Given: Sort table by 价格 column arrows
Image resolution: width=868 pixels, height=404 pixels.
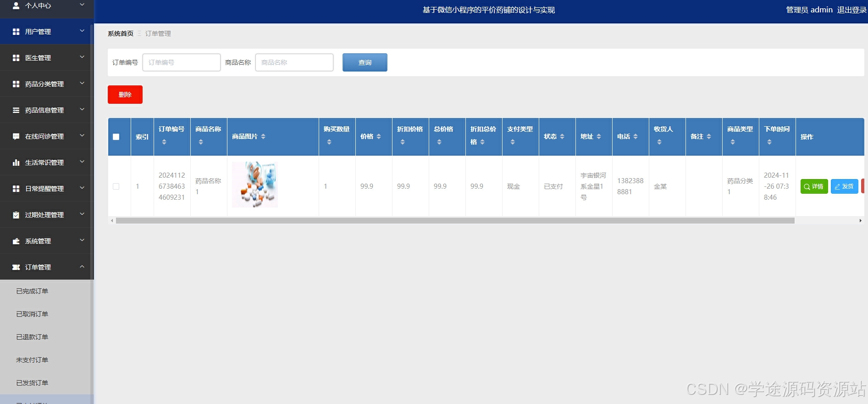Looking at the screenshot, I should tap(379, 136).
